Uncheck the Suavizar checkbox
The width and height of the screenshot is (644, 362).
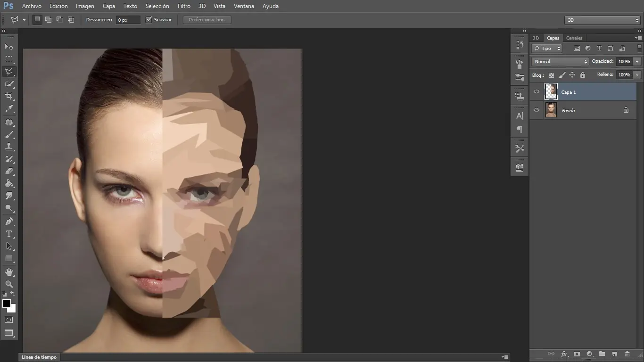click(x=149, y=20)
